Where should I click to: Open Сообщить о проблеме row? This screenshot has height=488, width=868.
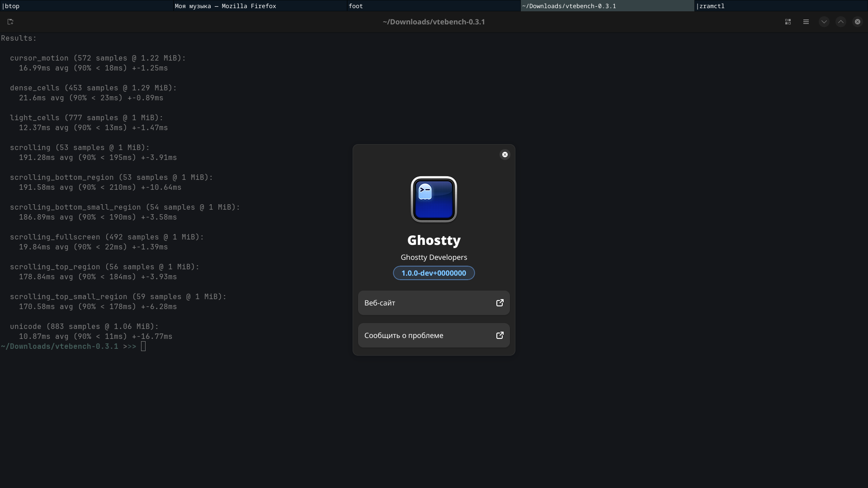pyautogui.click(x=434, y=335)
